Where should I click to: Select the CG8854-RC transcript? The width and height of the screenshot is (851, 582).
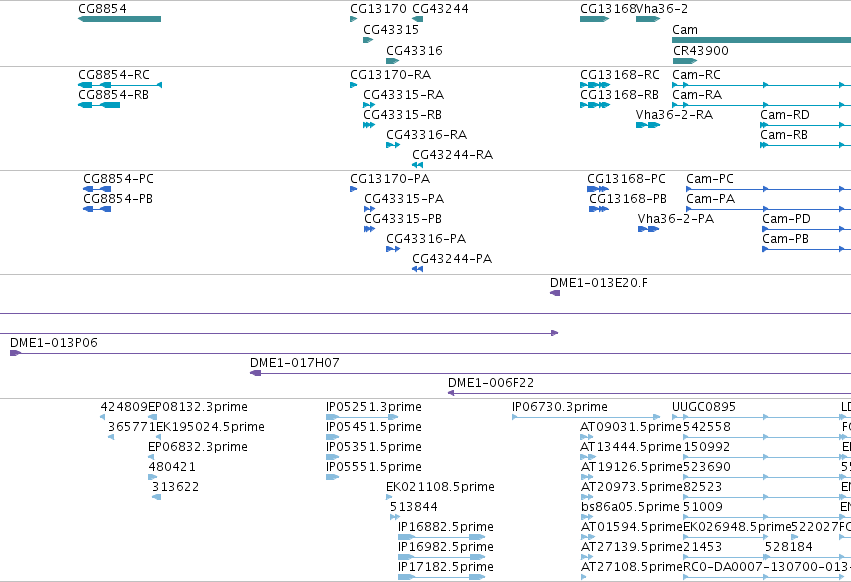pos(120,85)
